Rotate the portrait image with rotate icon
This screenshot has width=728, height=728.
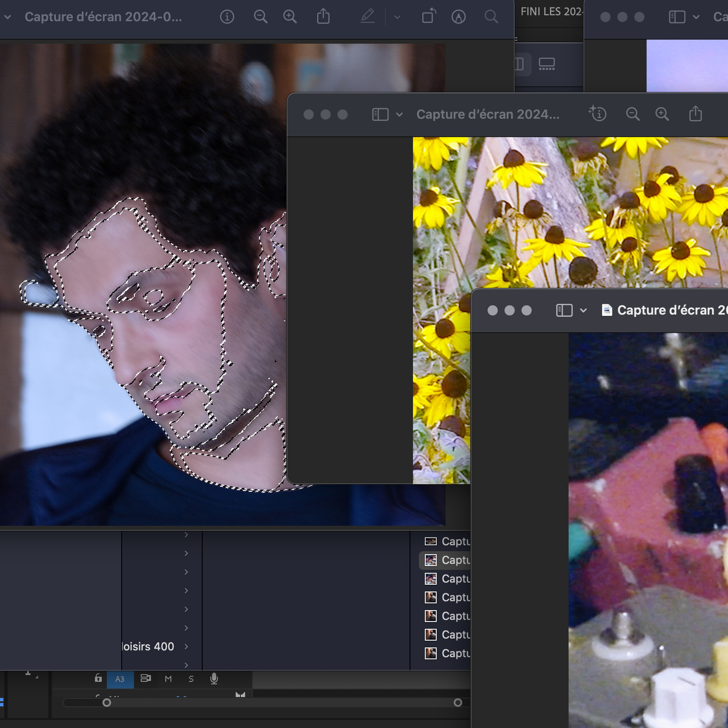[429, 17]
